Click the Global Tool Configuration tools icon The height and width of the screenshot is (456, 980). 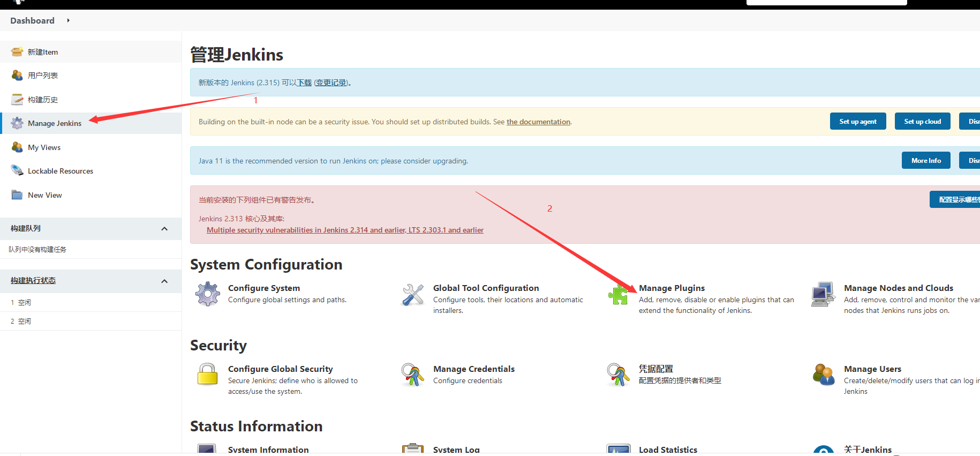point(413,294)
